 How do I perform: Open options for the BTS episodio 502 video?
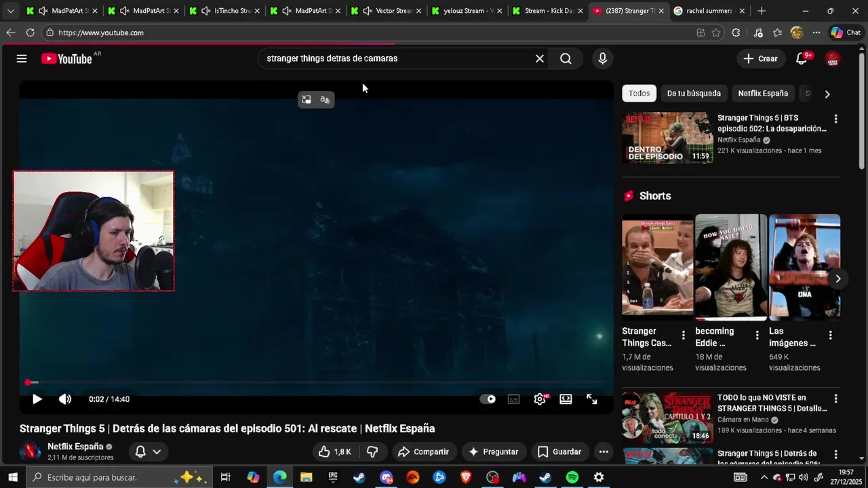[x=835, y=119]
